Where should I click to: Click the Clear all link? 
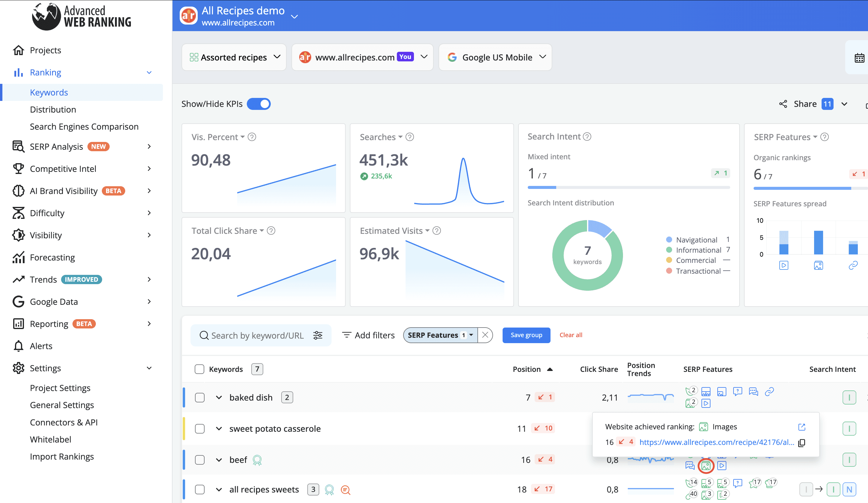[x=570, y=335]
